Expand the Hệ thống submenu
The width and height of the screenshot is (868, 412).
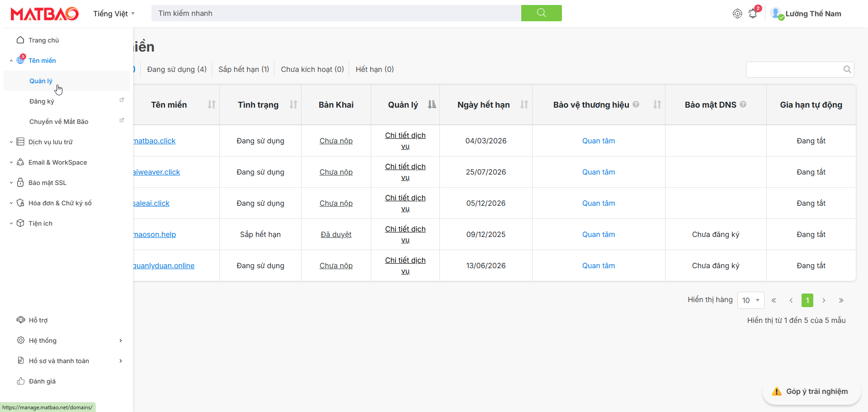[120, 341]
